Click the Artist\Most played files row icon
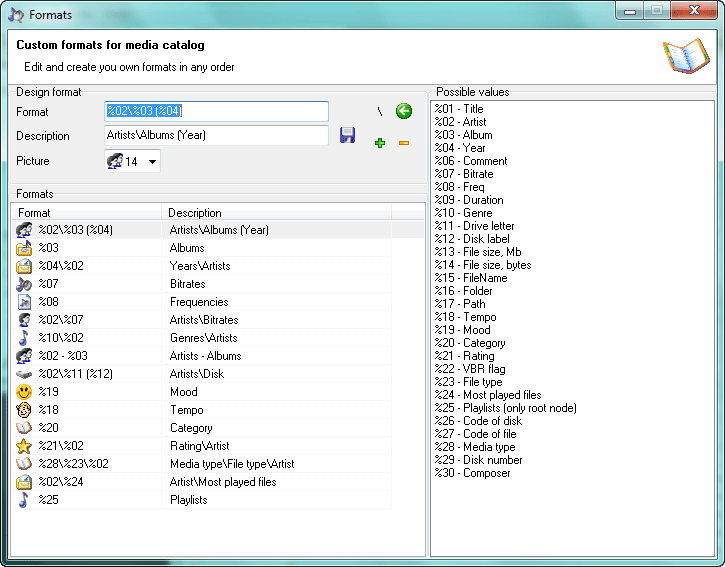This screenshot has width=725, height=567. click(24, 482)
